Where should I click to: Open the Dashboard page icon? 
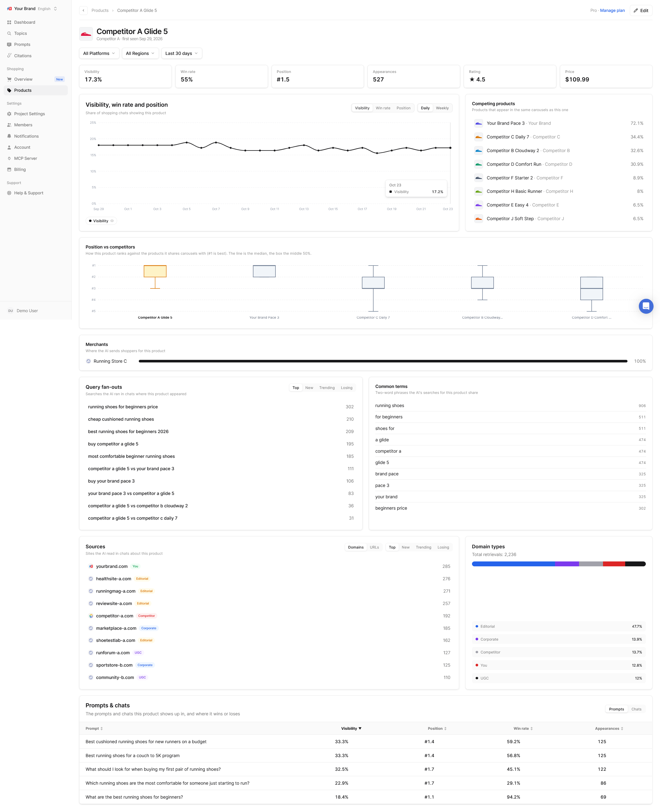point(9,22)
